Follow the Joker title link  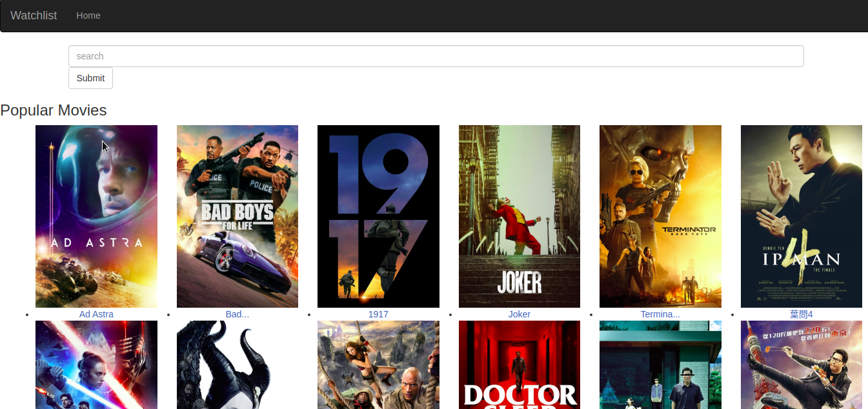(520, 314)
